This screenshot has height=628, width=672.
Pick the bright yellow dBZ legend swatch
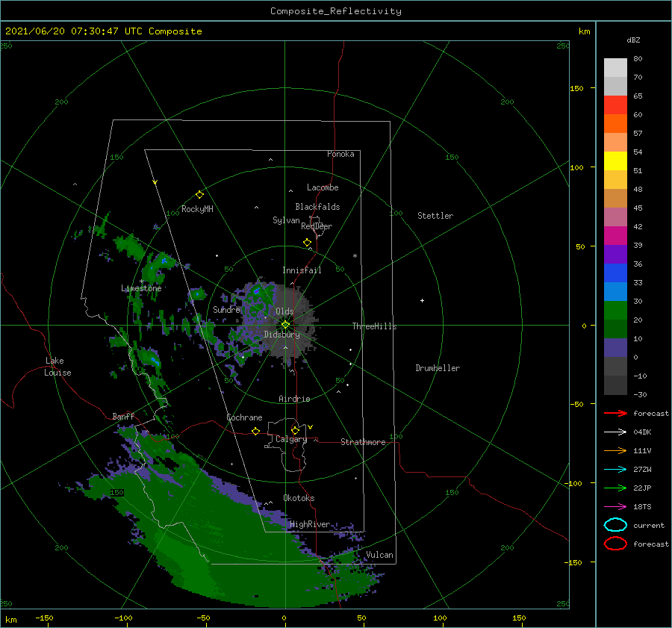click(615, 161)
